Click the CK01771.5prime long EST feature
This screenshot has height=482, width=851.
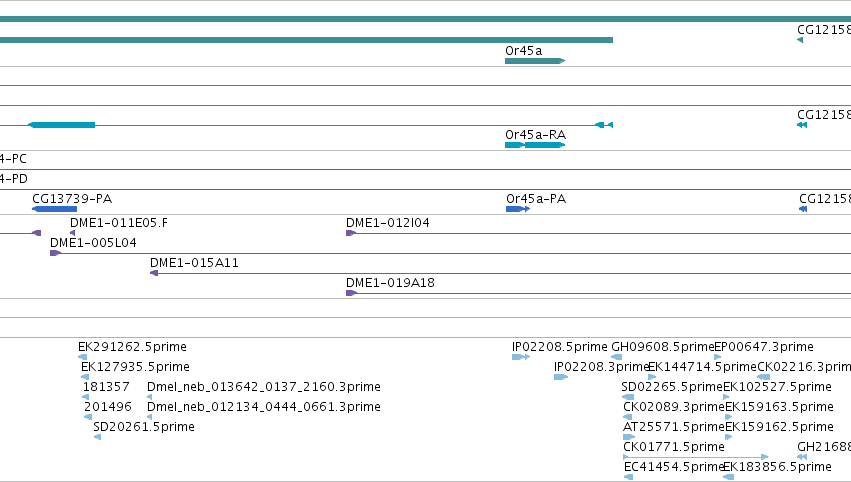coord(696,457)
